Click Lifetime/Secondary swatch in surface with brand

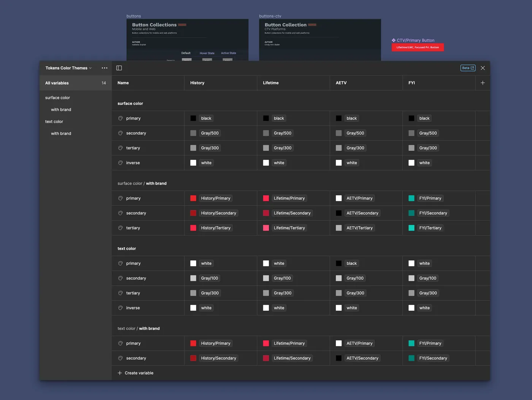[x=266, y=213]
